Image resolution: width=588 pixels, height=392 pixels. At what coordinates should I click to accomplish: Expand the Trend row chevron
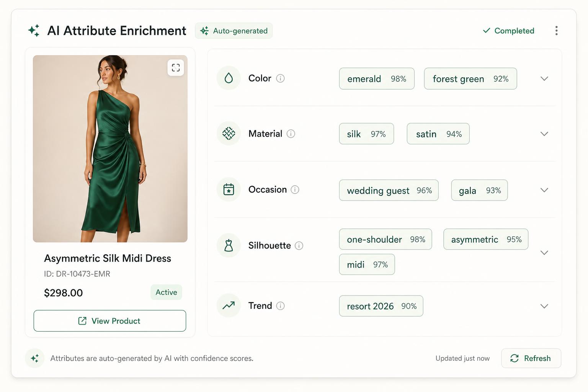544,306
